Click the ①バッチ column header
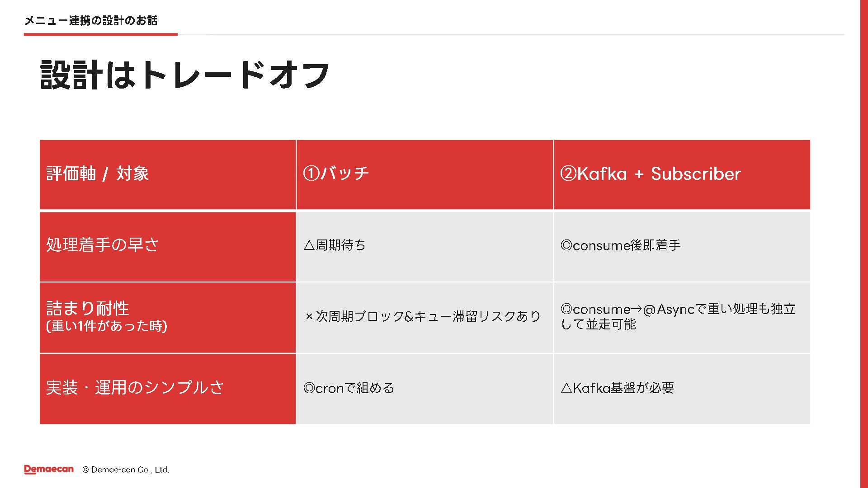 425,174
